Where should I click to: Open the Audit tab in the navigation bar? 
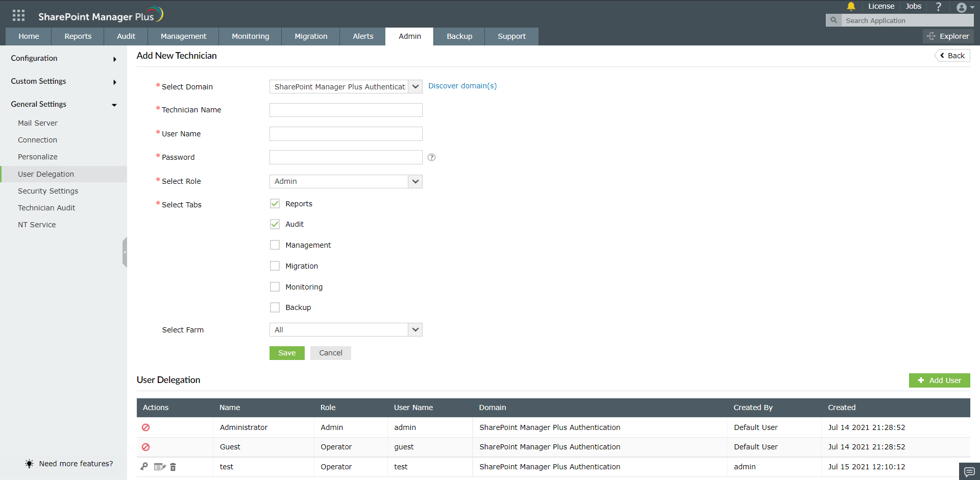click(x=126, y=36)
